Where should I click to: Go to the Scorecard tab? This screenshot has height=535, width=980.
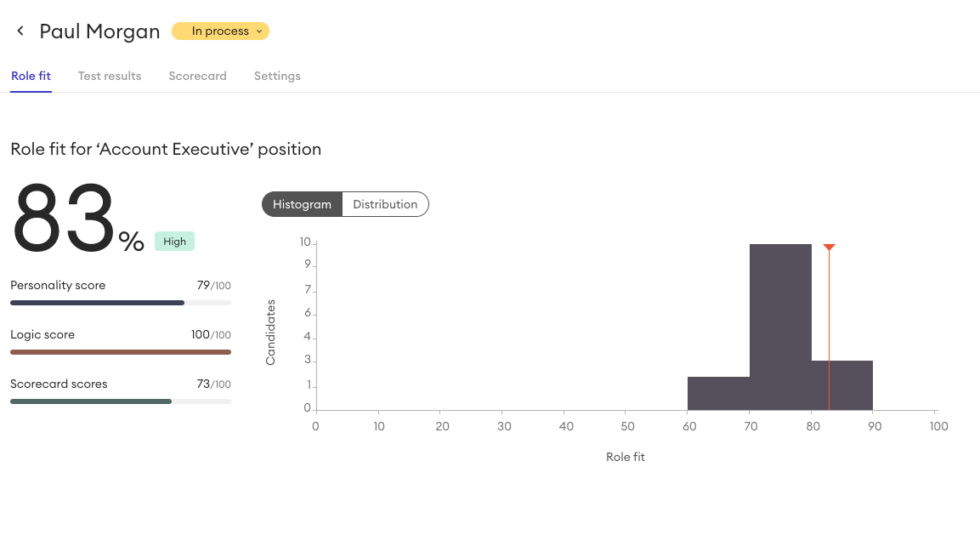coord(197,76)
